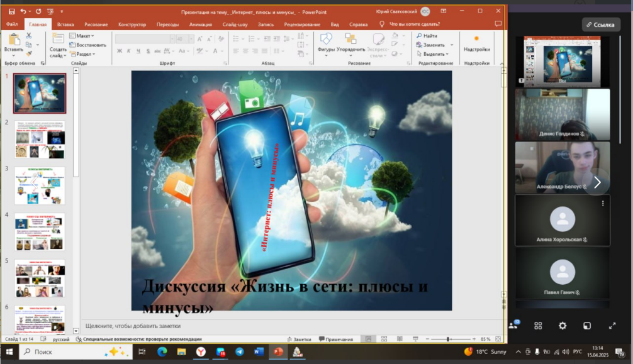Expand the Раздел section dropdown
This screenshot has height=364, width=633.
pyautogui.click(x=83, y=54)
